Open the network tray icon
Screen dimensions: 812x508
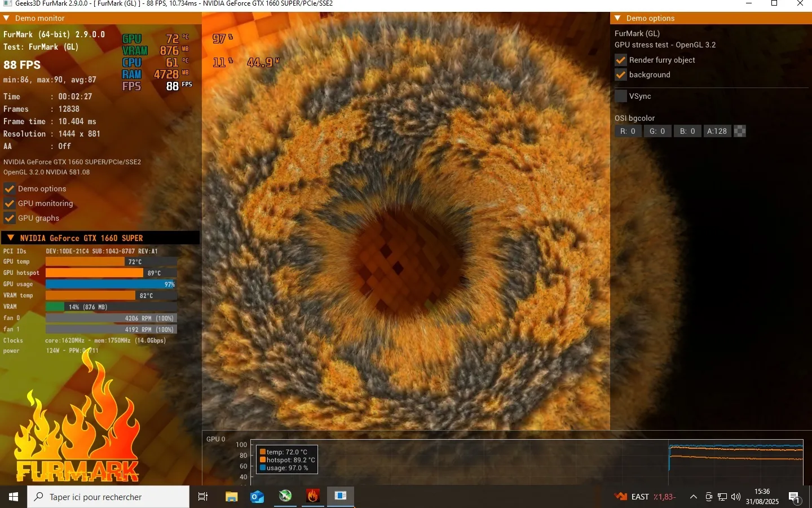(x=722, y=497)
